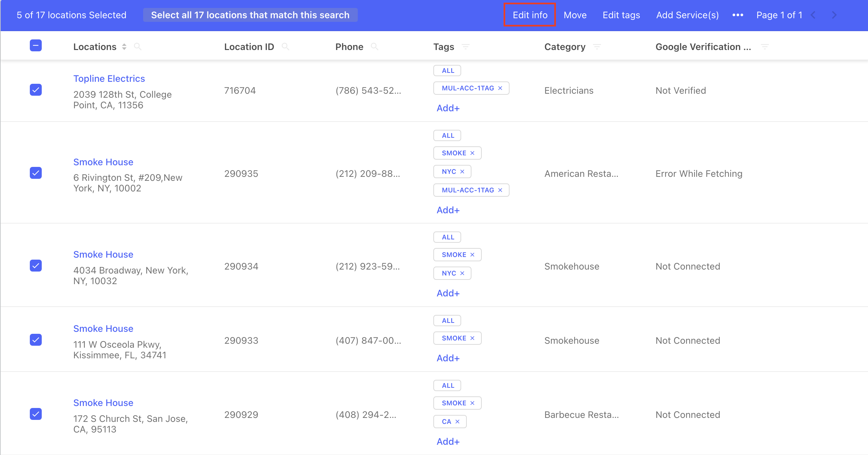868x455 pixels.
Task: Click '5 of 17 locations Selected' text
Action: coord(72,15)
